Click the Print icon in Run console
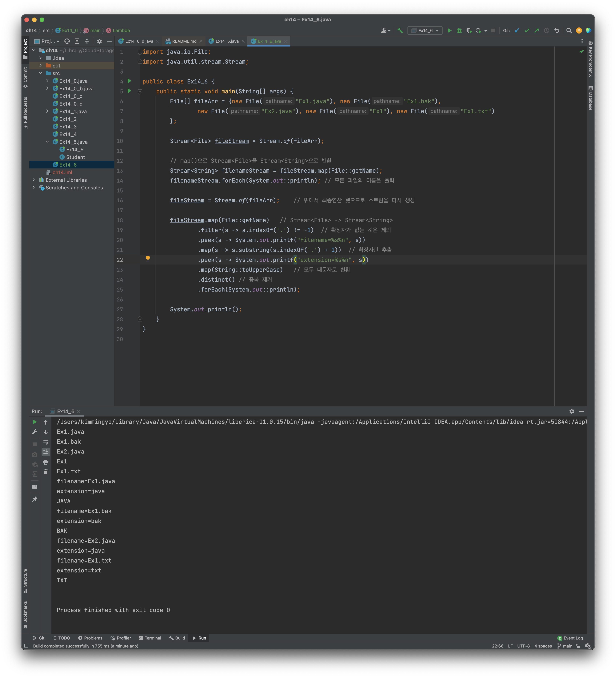Screen dimensions: 616x678 [x=46, y=462]
